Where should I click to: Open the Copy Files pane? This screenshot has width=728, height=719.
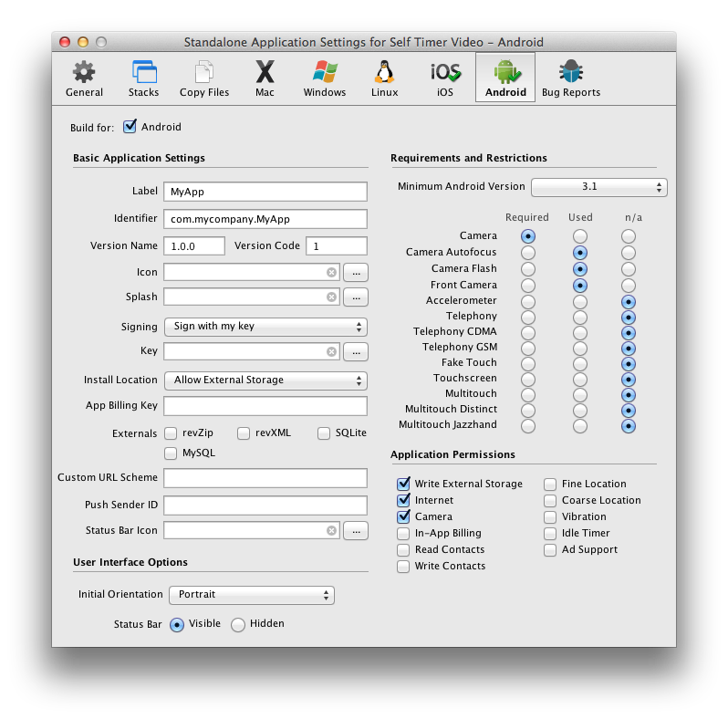[204, 78]
